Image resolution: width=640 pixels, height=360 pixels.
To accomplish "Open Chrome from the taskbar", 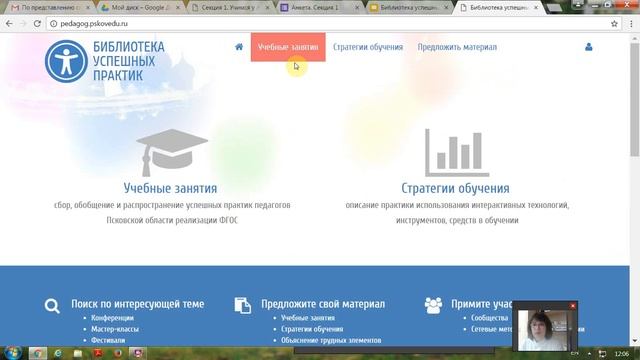I will pos(38,353).
